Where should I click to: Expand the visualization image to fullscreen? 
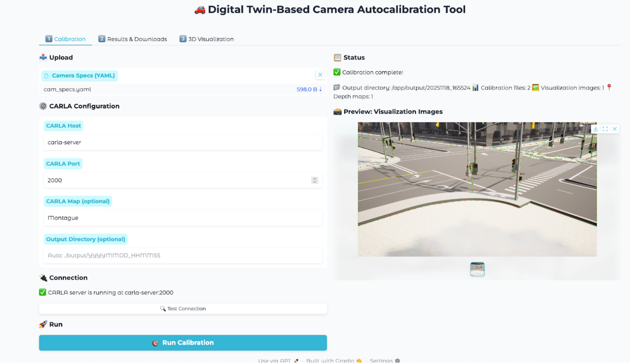click(x=605, y=129)
